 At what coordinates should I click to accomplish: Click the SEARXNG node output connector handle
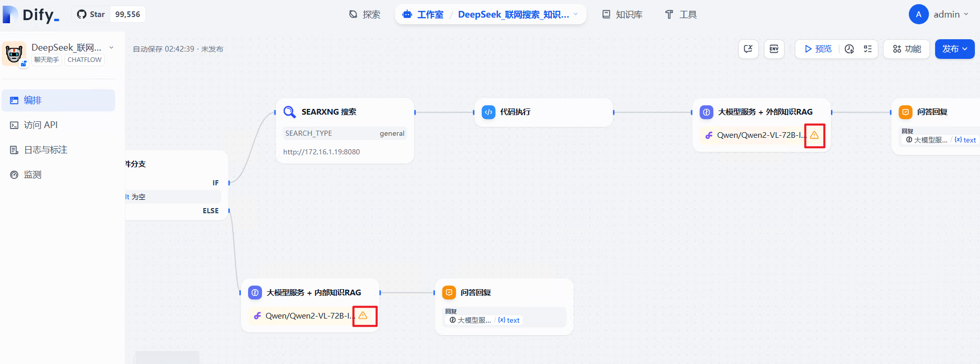[x=415, y=112]
